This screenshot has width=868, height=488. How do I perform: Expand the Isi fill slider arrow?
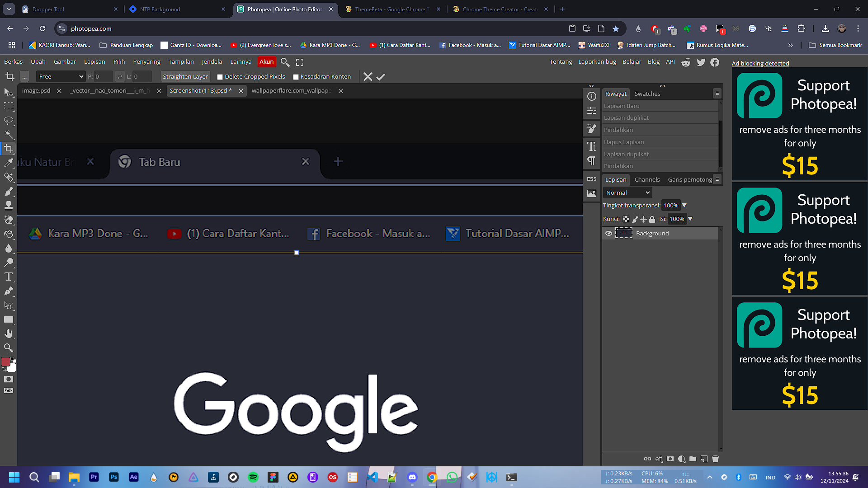690,219
